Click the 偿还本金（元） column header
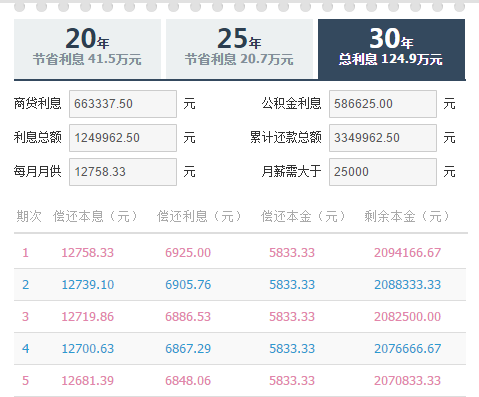 [303, 216]
